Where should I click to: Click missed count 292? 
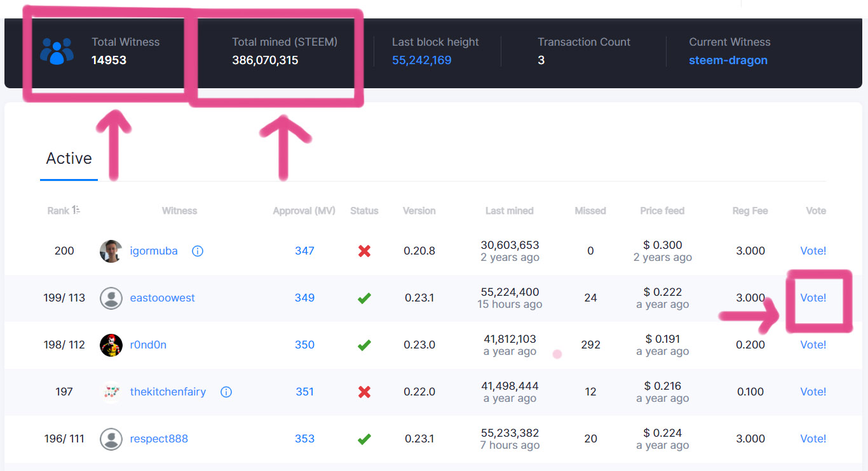coord(591,345)
